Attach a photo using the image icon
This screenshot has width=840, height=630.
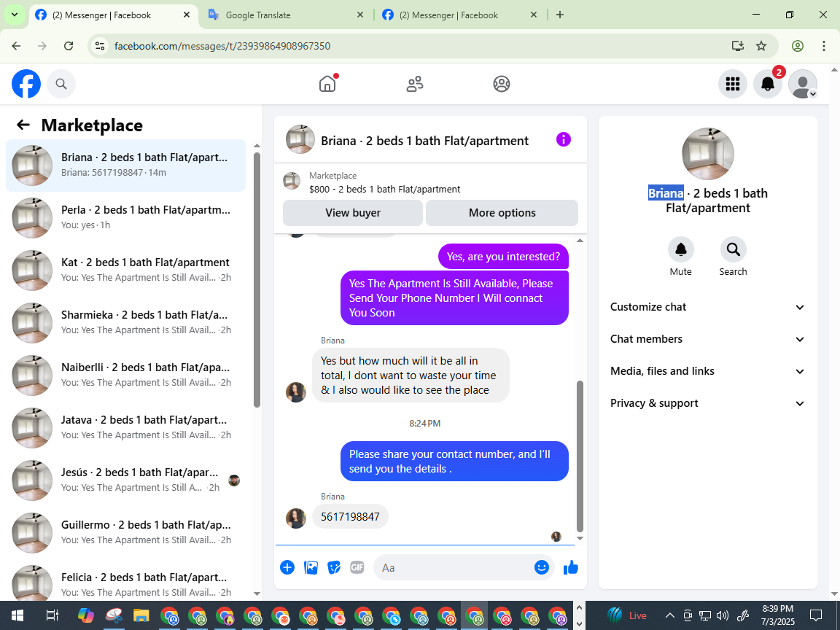click(311, 567)
